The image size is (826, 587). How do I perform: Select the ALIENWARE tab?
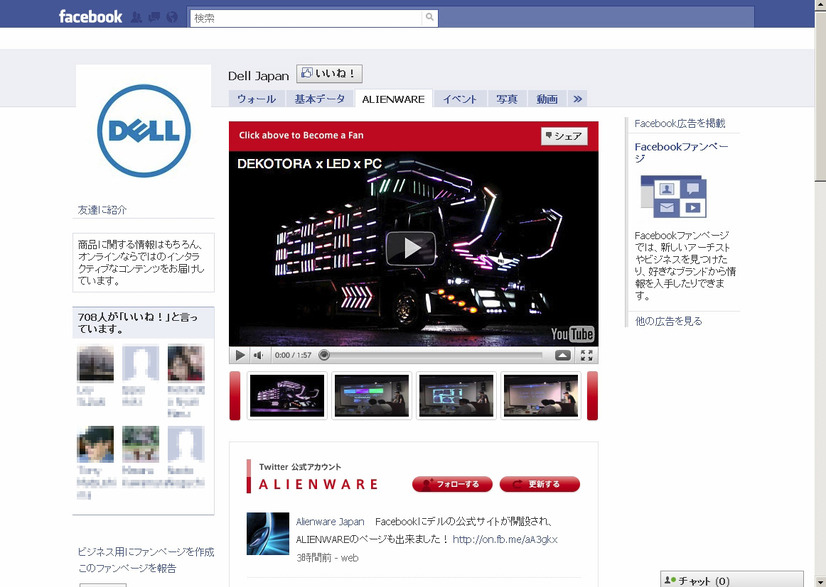[x=394, y=99]
